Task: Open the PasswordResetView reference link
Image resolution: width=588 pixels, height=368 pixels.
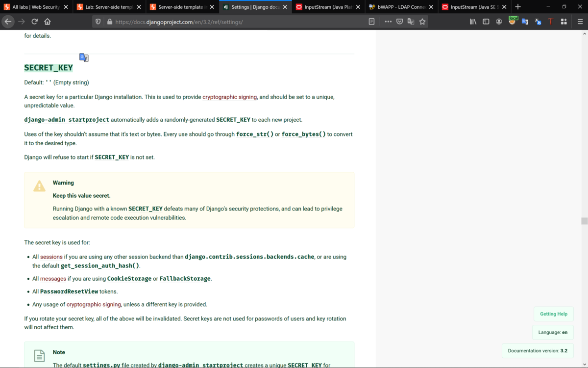Action: point(69,291)
